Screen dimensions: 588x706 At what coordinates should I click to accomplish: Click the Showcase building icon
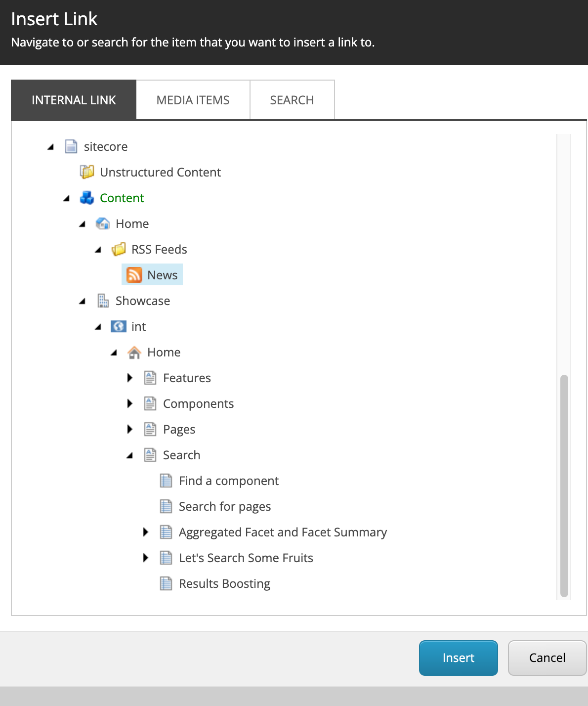pos(103,301)
